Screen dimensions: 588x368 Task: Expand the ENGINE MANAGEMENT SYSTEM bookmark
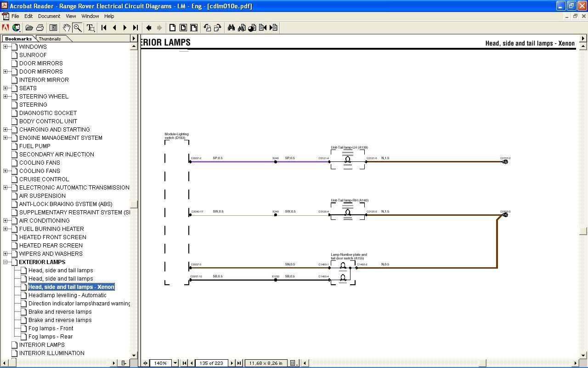coord(6,138)
